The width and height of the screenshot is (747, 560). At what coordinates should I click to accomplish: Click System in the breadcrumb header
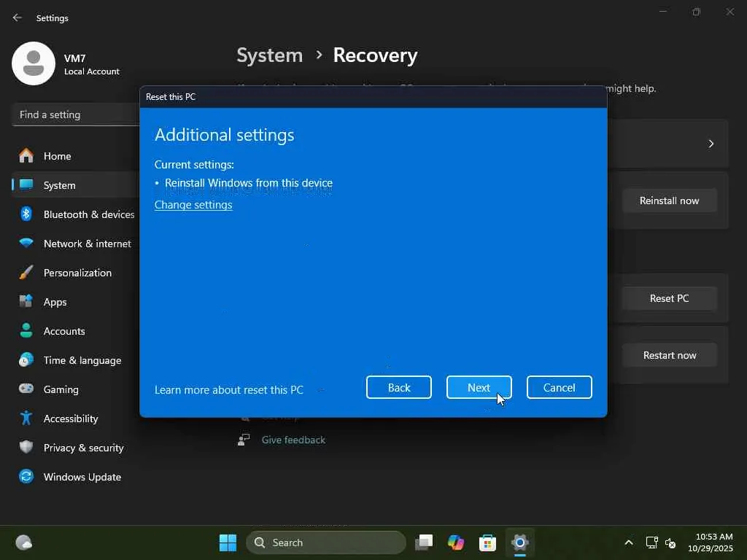270,55
